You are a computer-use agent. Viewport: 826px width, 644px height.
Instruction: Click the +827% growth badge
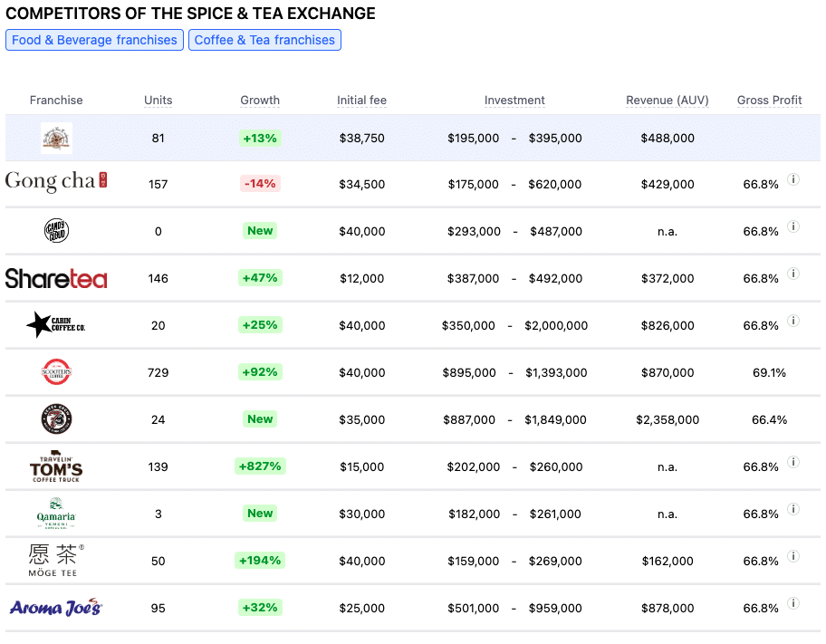[260, 466]
